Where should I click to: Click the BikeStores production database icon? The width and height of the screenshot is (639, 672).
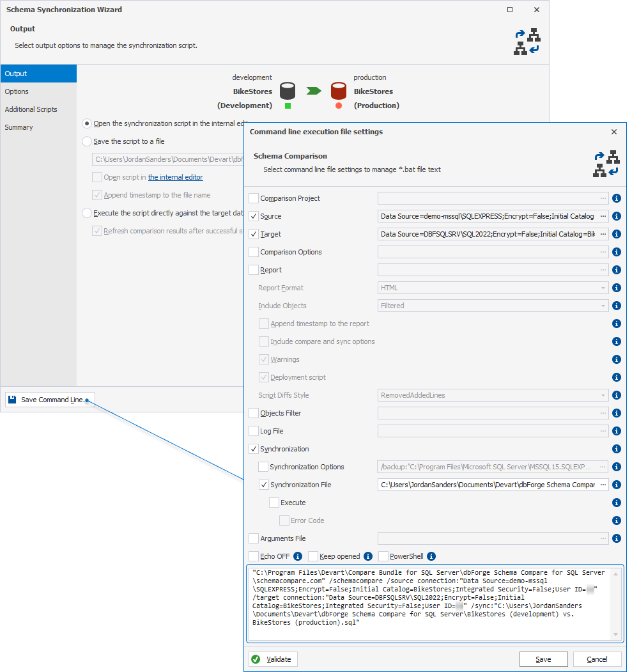point(338,91)
